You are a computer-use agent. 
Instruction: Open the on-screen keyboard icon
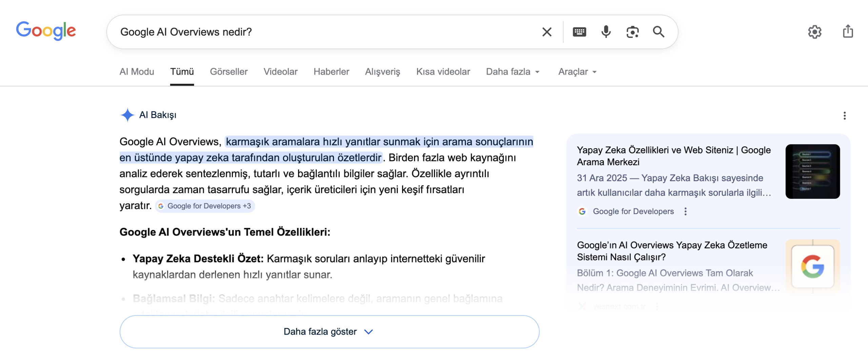(579, 32)
